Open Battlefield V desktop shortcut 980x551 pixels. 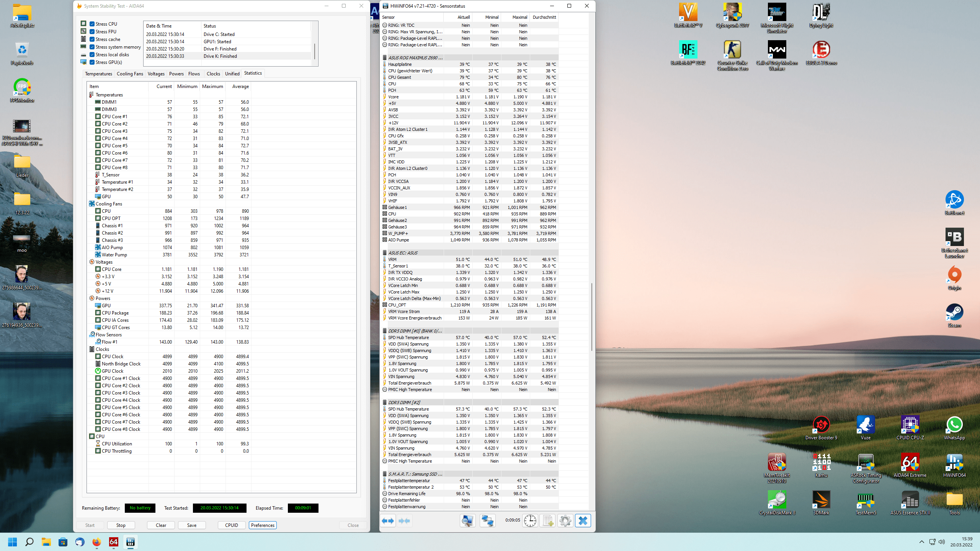(688, 15)
